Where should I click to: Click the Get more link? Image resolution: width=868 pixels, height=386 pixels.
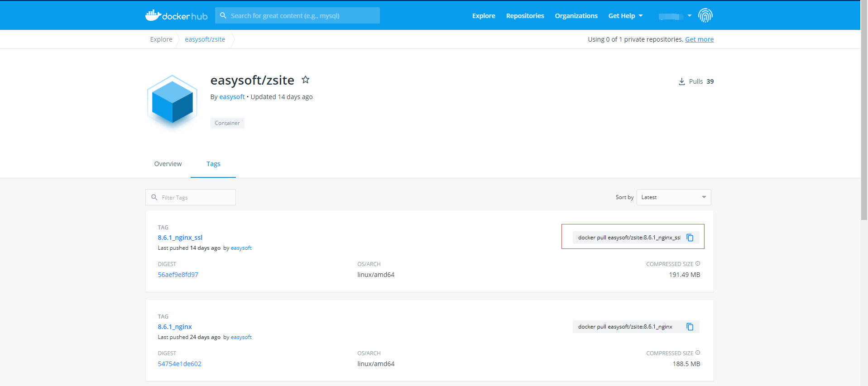(699, 39)
